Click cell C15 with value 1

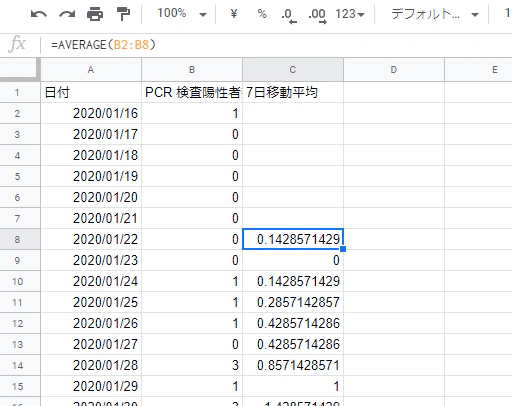tap(293, 386)
